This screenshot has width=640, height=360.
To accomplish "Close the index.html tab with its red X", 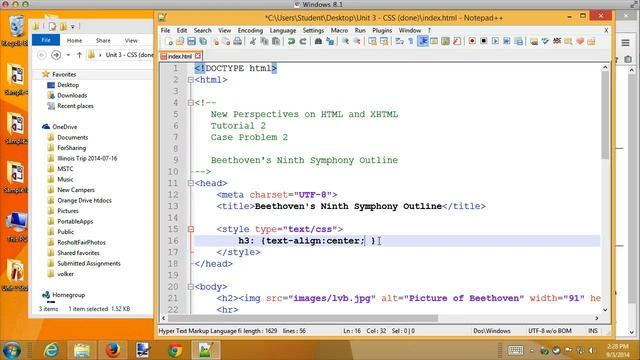I will click(x=198, y=56).
